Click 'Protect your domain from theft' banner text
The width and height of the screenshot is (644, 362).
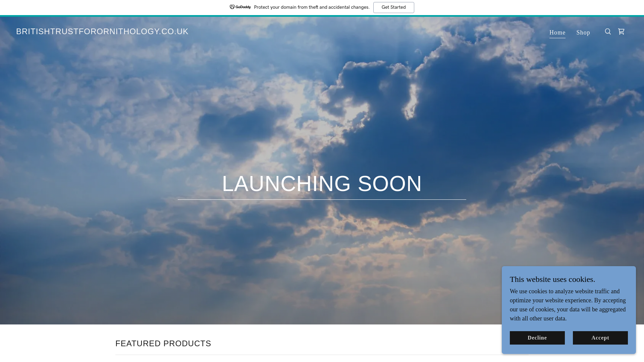click(312, 7)
